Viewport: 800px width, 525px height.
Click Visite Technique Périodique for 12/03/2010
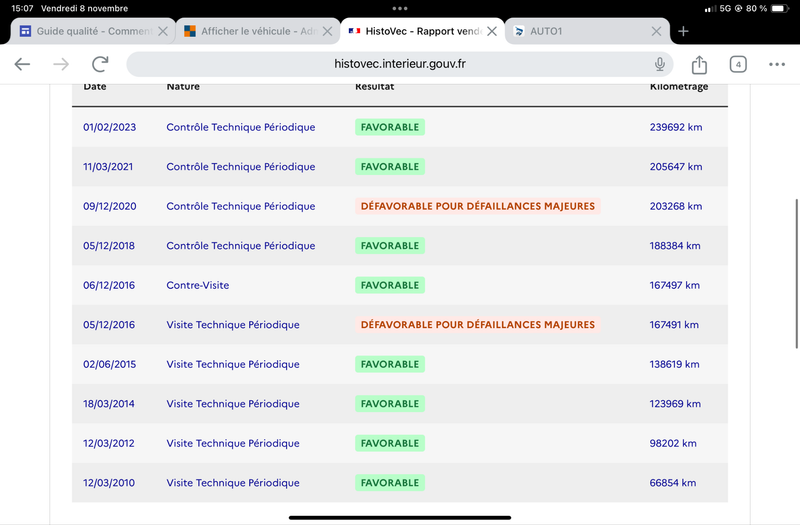(x=233, y=483)
